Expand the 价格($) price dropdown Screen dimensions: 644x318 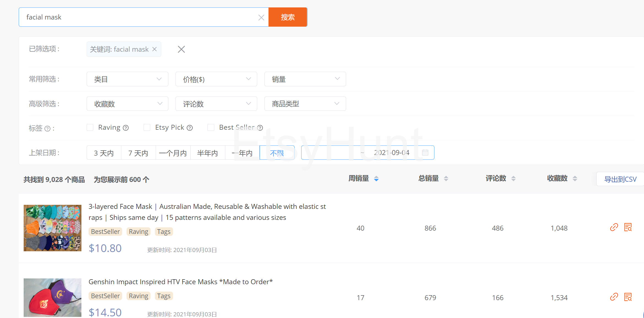[x=216, y=79]
